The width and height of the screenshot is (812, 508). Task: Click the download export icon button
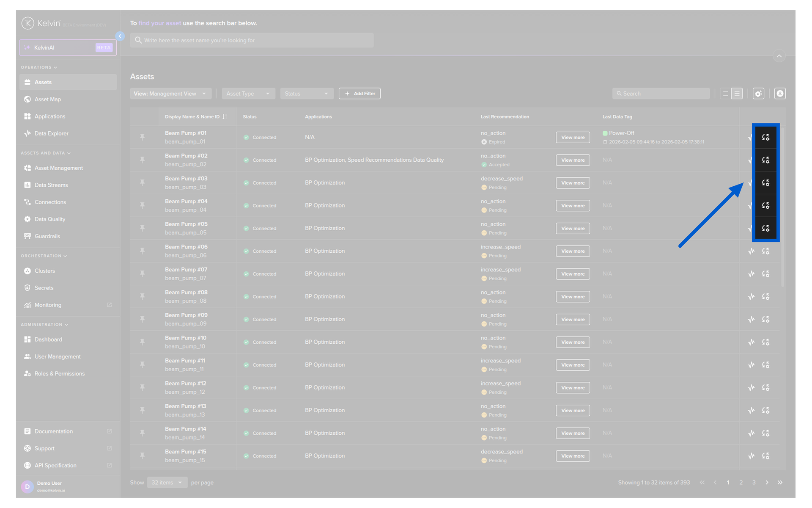pyautogui.click(x=780, y=94)
